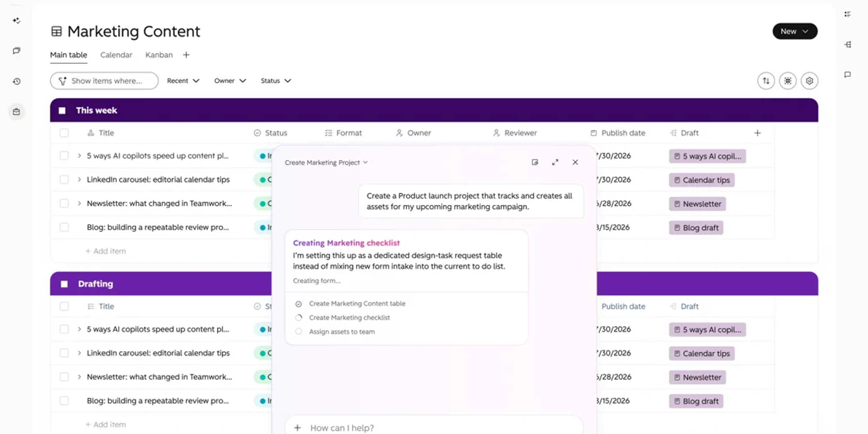The height and width of the screenshot is (434, 868).
Task: Open the Calendar tips draft chip in This week
Action: (701, 180)
